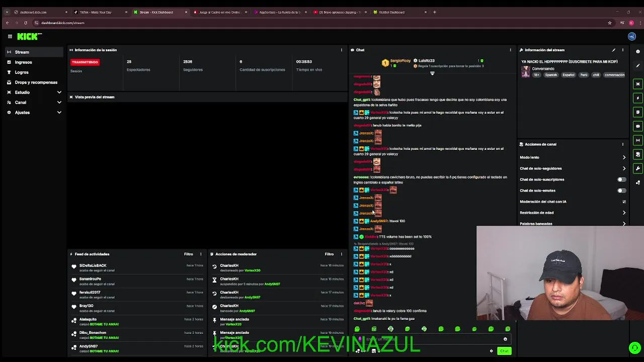The image size is (644, 362).
Task: Switch to the AppSorteos browser tab
Action: point(280,12)
